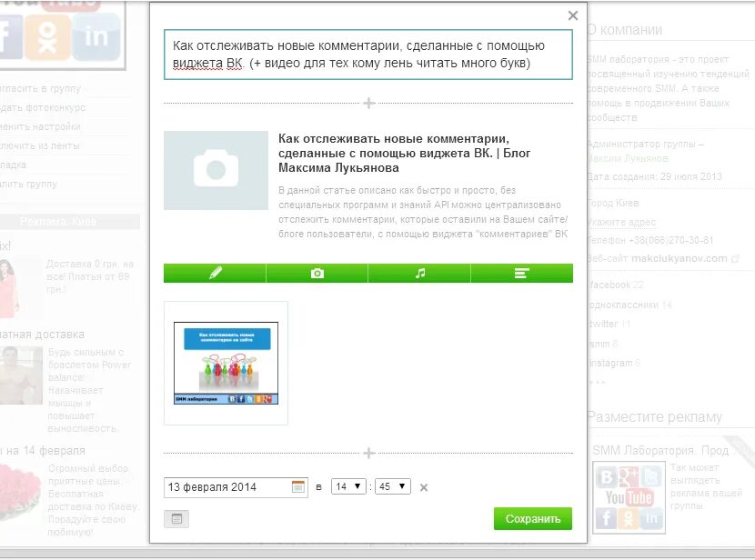Click the post text input field
Viewport: 755px width, 560px height.
[367, 55]
